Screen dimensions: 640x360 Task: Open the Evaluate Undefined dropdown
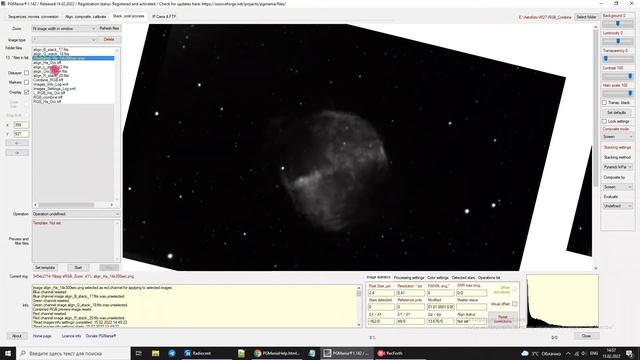click(618, 206)
